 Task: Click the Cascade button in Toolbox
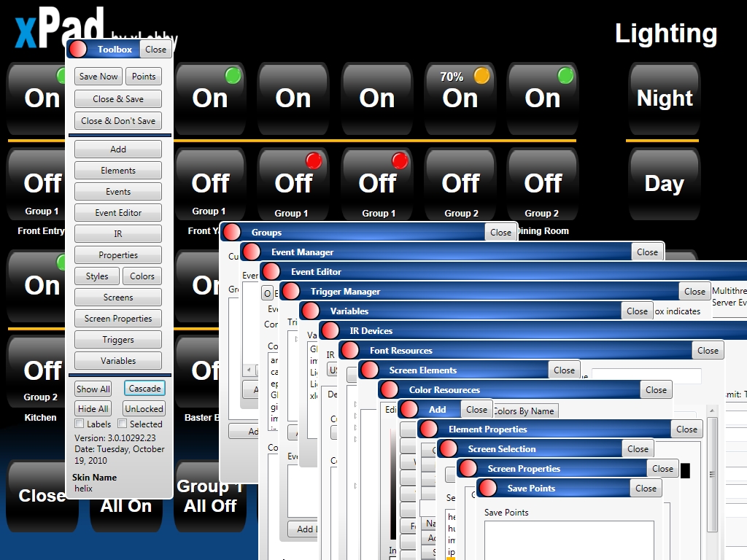145,388
